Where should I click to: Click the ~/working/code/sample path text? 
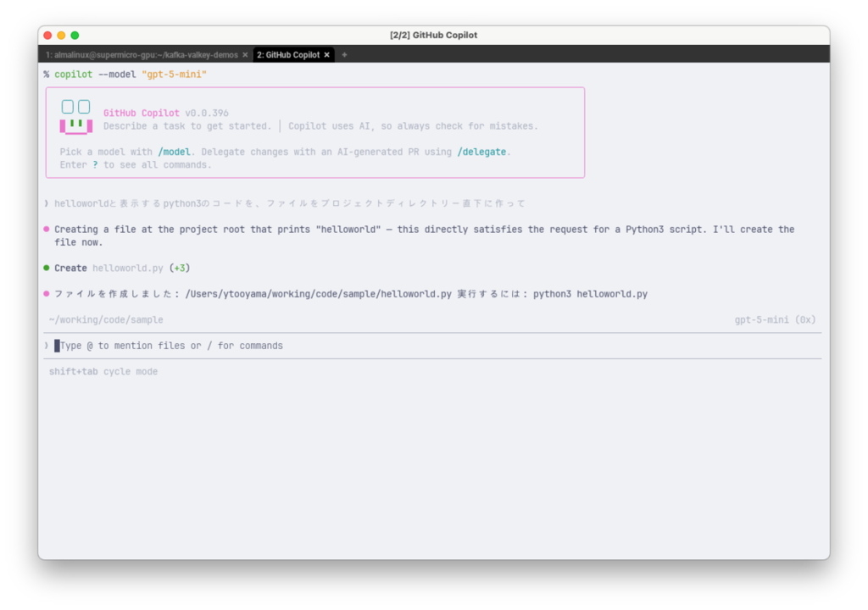[106, 320]
